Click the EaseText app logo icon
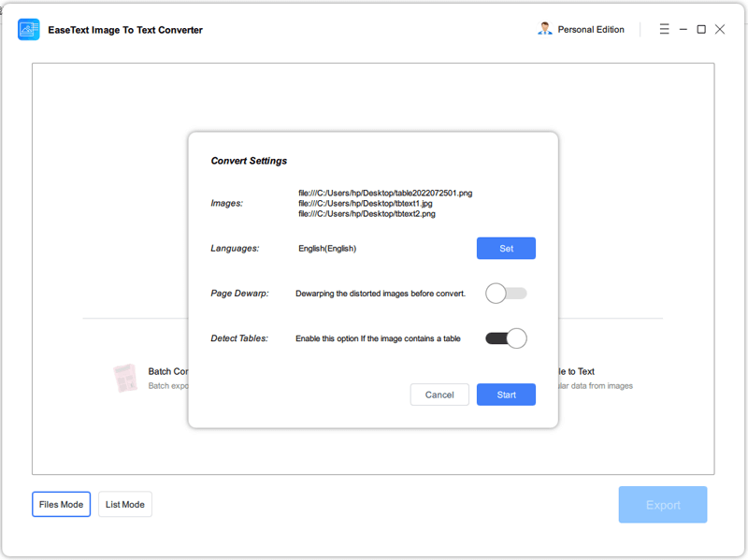 pyautogui.click(x=29, y=30)
